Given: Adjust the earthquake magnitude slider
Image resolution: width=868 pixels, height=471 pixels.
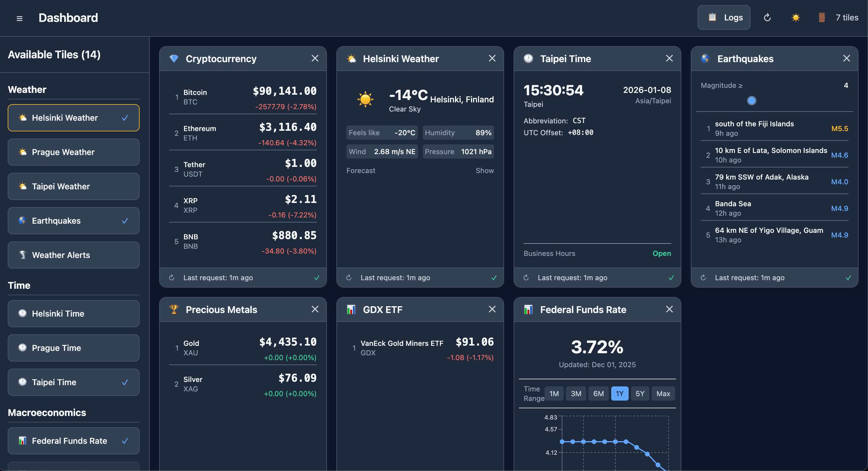Looking at the screenshot, I should coord(751,100).
